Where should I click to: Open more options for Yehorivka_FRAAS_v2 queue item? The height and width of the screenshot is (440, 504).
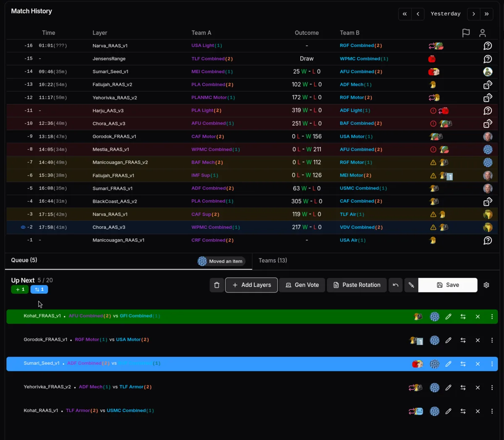[x=492, y=387]
